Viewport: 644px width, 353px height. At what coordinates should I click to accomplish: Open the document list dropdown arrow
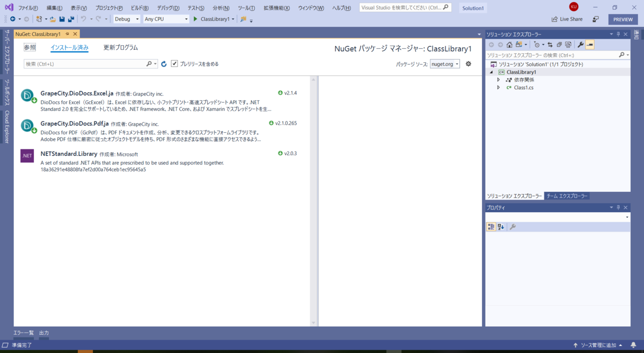(479, 34)
